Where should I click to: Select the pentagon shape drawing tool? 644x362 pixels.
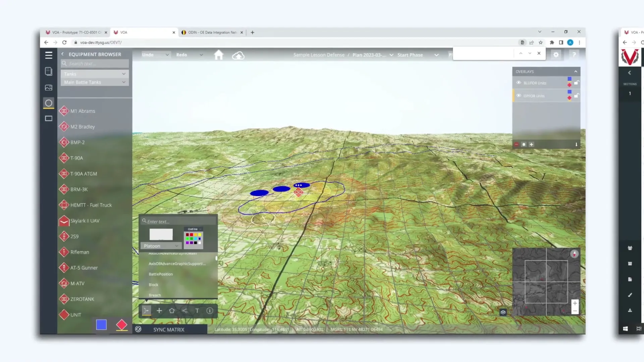[x=172, y=311]
